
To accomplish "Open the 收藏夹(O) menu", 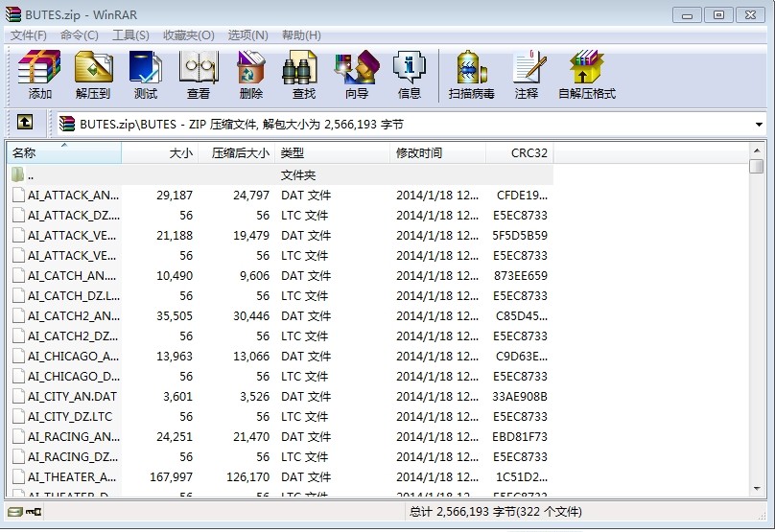I will pyautogui.click(x=189, y=35).
